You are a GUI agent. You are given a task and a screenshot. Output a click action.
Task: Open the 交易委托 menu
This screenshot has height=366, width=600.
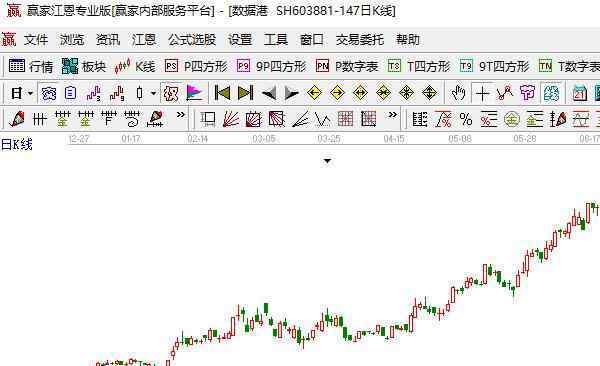360,40
